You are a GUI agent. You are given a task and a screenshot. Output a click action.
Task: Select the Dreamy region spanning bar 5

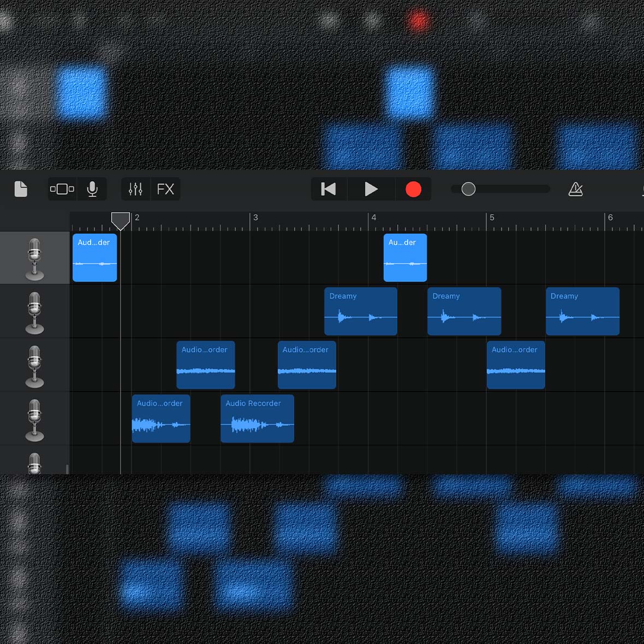tap(464, 311)
